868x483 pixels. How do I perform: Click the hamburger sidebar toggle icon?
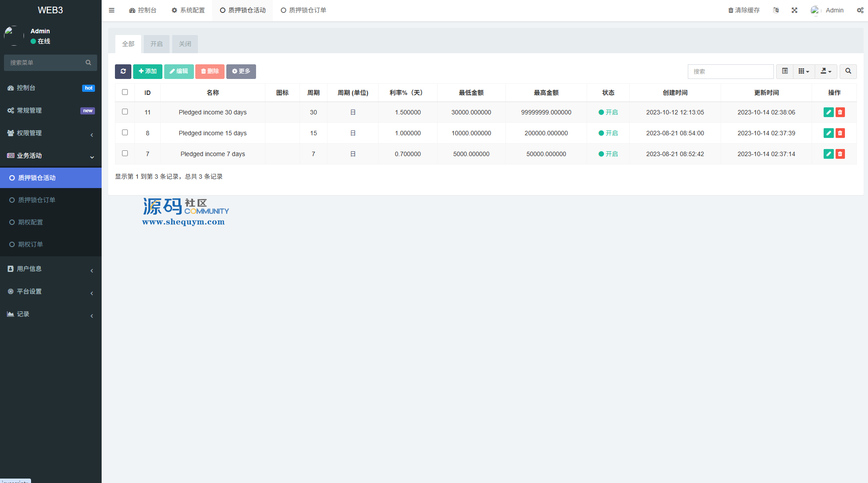(112, 10)
